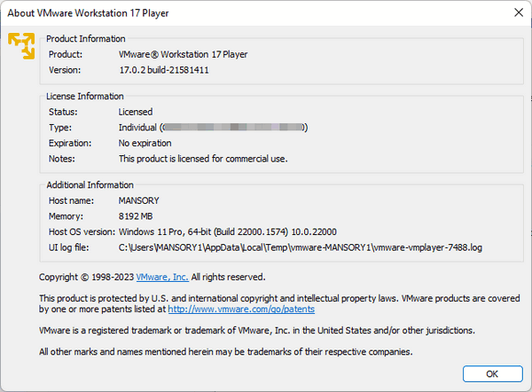Click the VMware Workstation Player logo icon
532x392 pixels.
tap(21, 44)
